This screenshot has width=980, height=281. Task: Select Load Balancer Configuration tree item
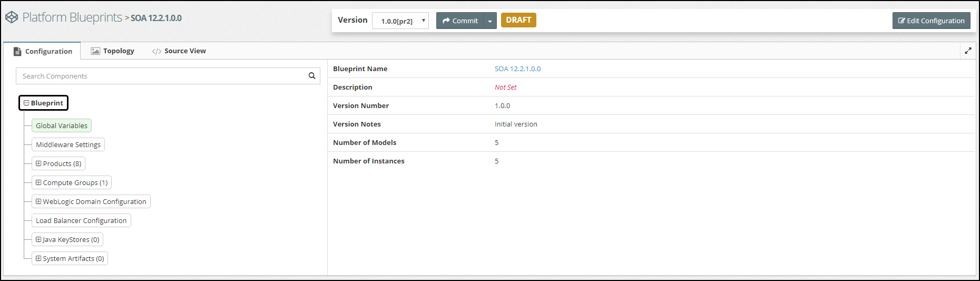(x=81, y=220)
